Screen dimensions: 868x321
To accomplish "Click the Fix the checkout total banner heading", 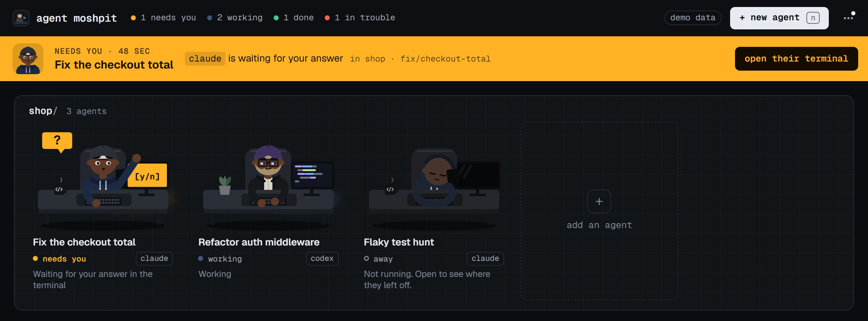I will click(x=114, y=65).
